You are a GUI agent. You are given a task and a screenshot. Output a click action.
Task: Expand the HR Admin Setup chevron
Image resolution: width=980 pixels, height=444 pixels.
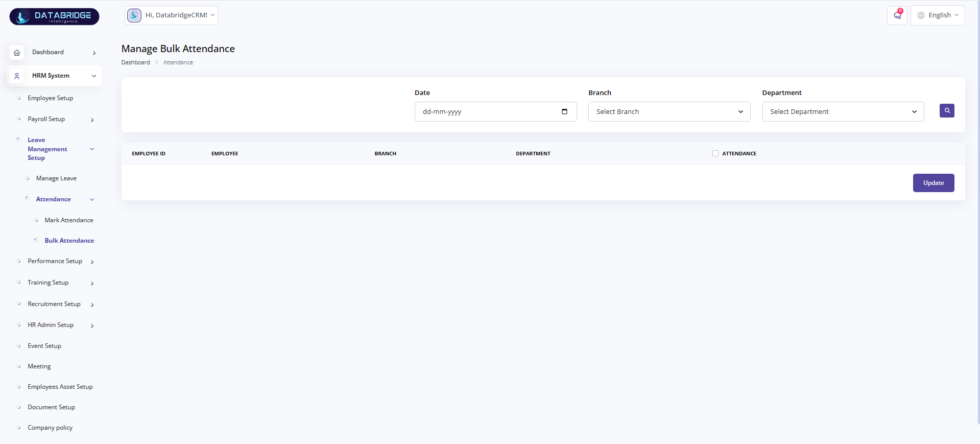[x=92, y=325]
